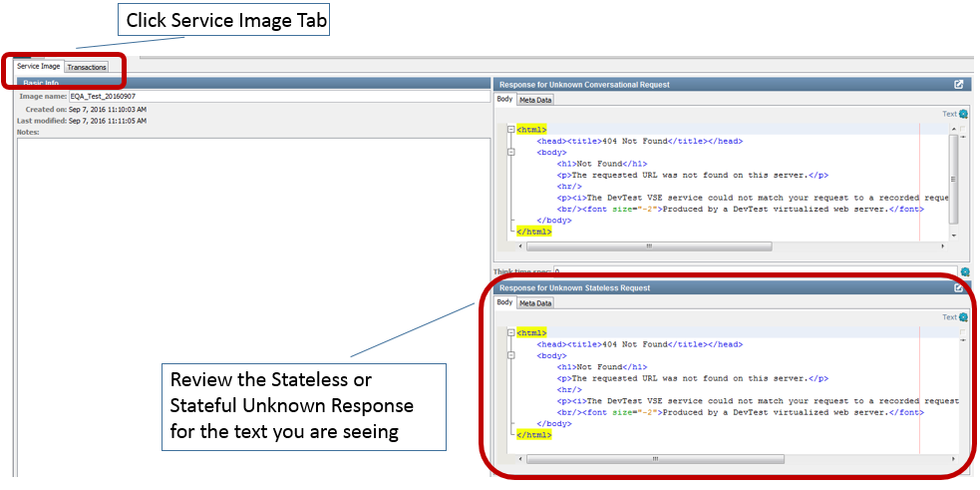The height and width of the screenshot is (490, 980).
Task: Click the Conversational response vertical scrollbar
Action: pos(954,180)
